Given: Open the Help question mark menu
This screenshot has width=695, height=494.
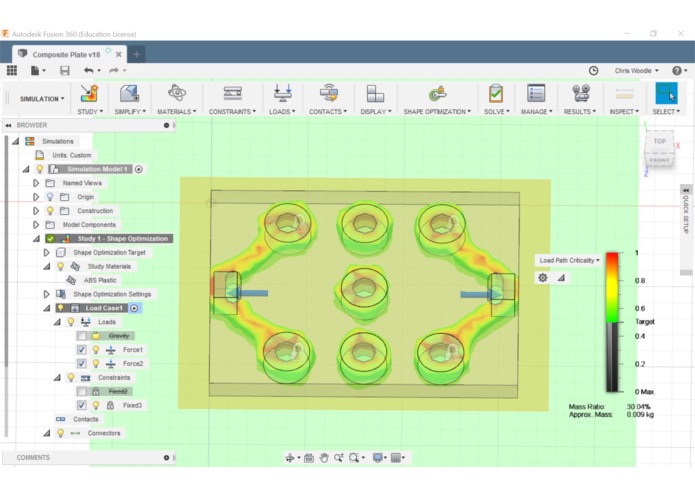Looking at the screenshot, I should click(x=677, y=70).
